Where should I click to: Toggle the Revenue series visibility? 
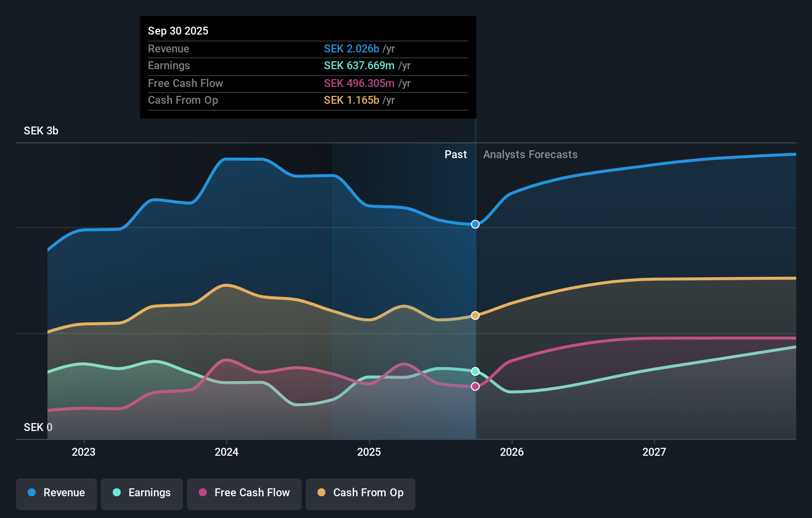click(x=56, y=493)
